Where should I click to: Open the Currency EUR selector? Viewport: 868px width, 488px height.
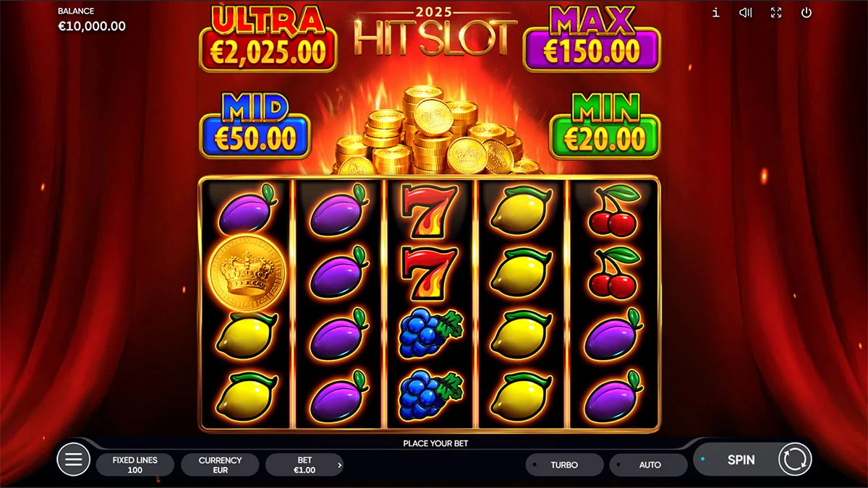[x=220, y=465]
